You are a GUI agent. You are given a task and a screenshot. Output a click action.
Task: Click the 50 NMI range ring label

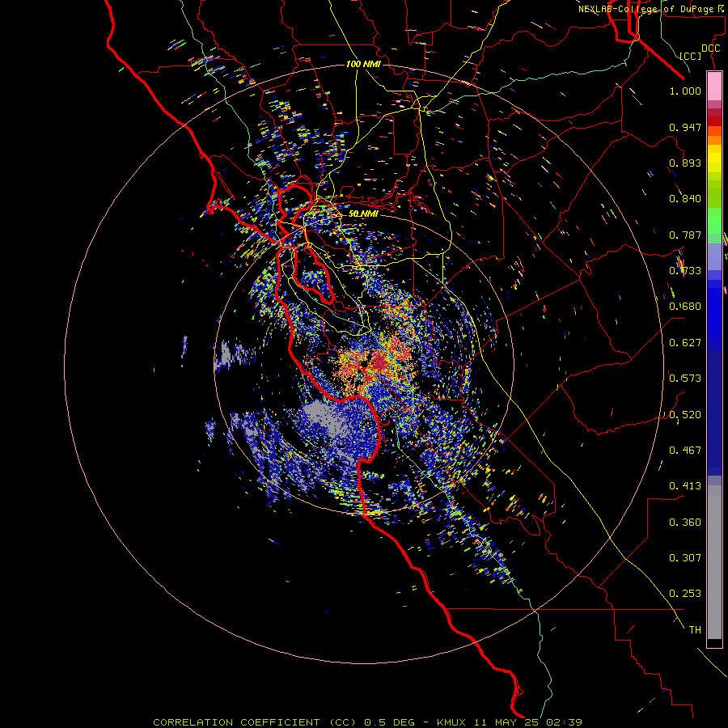pyautogui.click(x=363, y=214)
